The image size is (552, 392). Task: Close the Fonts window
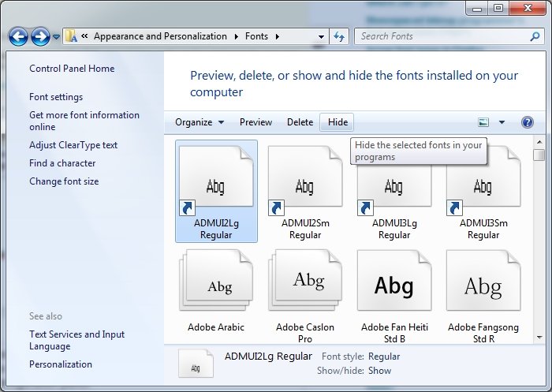528,9
